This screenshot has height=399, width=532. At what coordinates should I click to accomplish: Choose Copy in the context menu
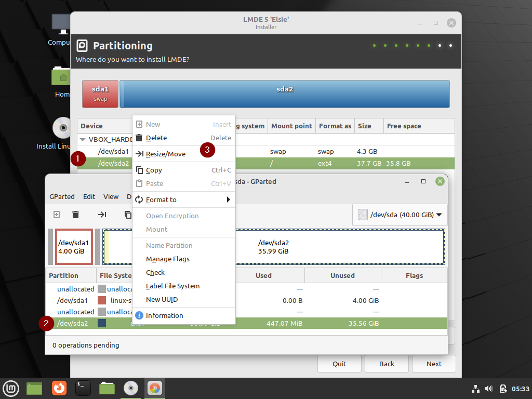tap(183, 170)
